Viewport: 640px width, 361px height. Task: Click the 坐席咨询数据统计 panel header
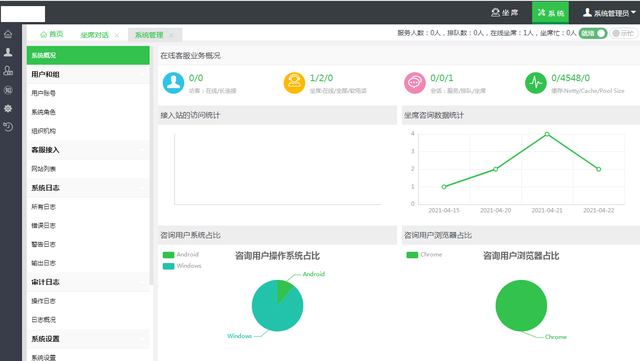click(521, 115)
